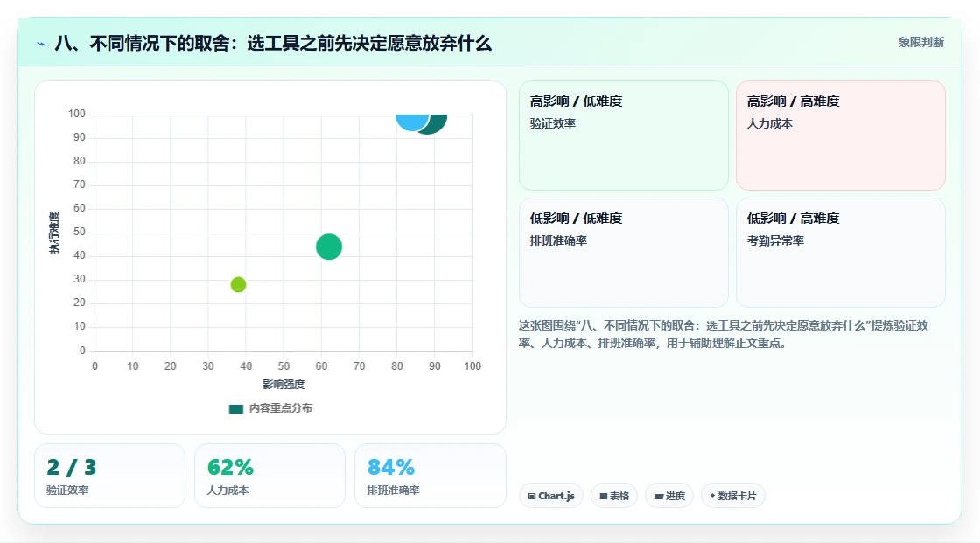Open the 2 / 3 验证效率 stat card
Image resolution: width=980 pixels, height=543 pixels.
110,476
